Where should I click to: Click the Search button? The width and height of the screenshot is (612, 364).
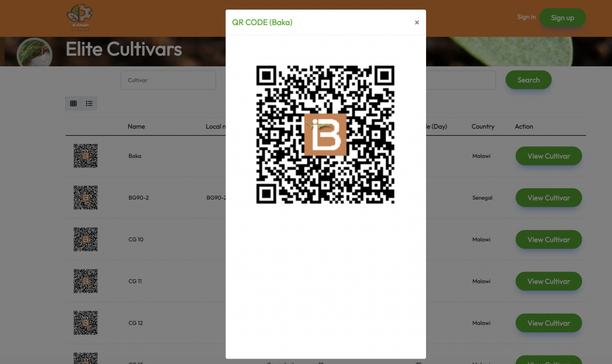(528, 80)
